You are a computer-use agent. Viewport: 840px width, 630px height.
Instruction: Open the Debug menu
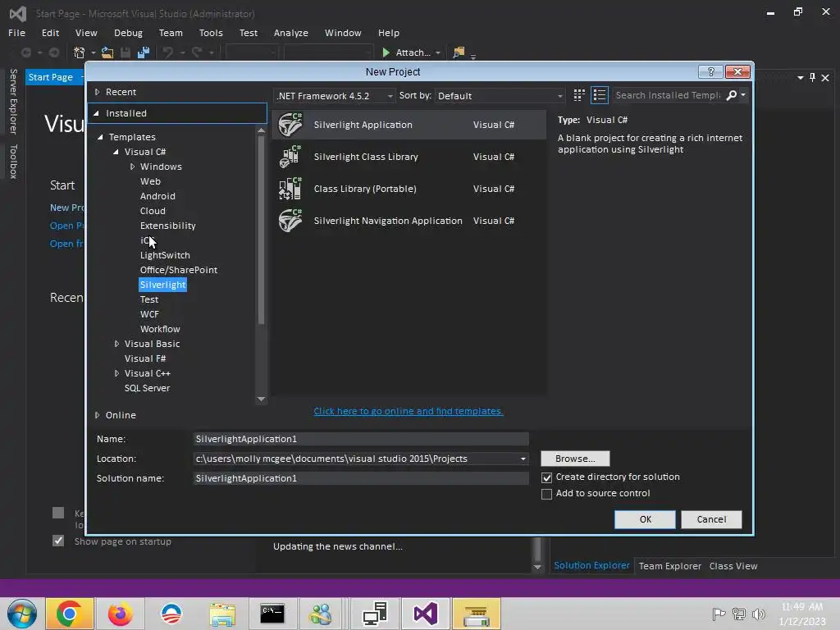click(128, 33)
